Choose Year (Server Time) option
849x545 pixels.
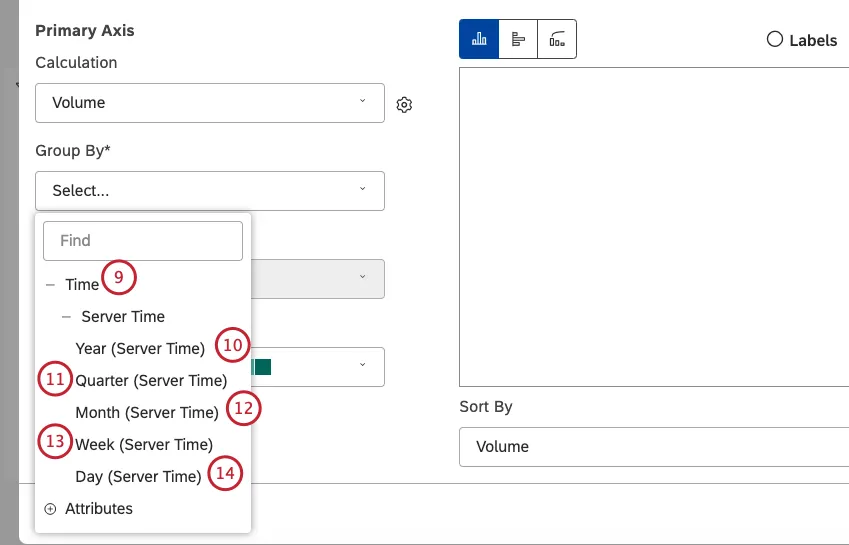coord(140,349)
